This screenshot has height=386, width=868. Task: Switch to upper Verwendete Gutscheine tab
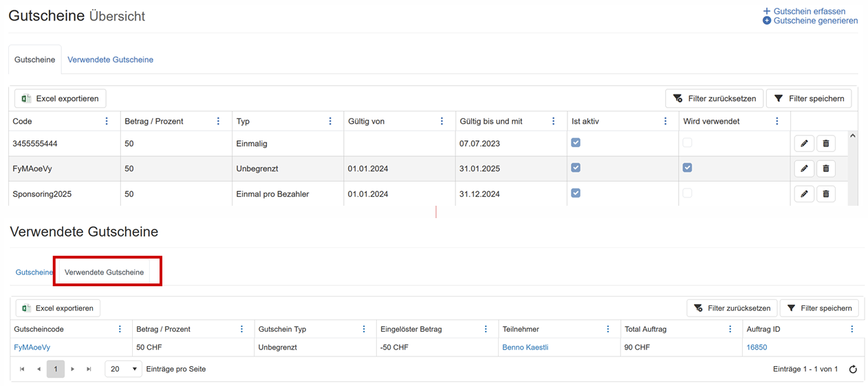(x=110, y=60)
